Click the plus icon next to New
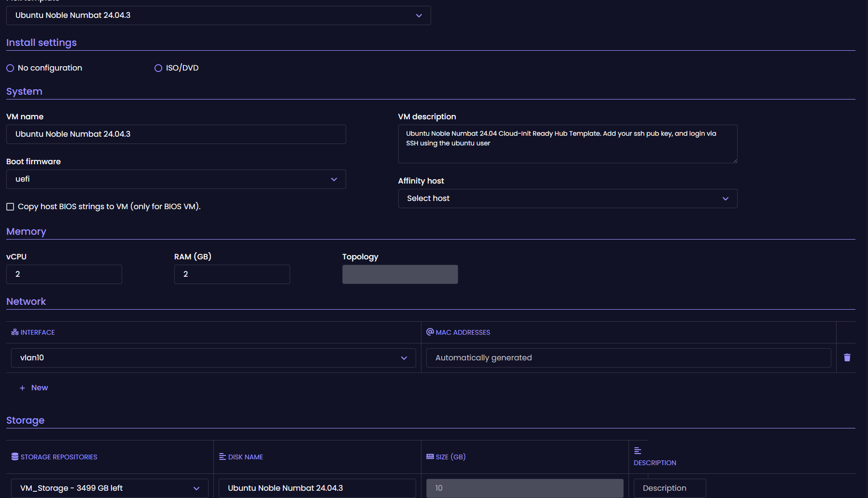The height and width of the screenshot is (498, 868). pyautogui.click(x=22, y=387)
